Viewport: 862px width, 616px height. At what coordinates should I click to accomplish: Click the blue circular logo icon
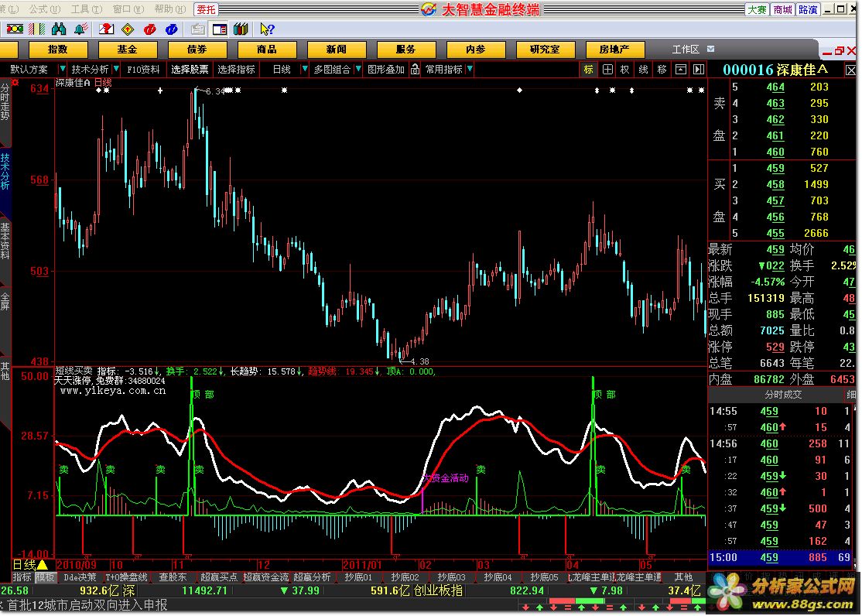pyautogui.click(x=172, y=29)
